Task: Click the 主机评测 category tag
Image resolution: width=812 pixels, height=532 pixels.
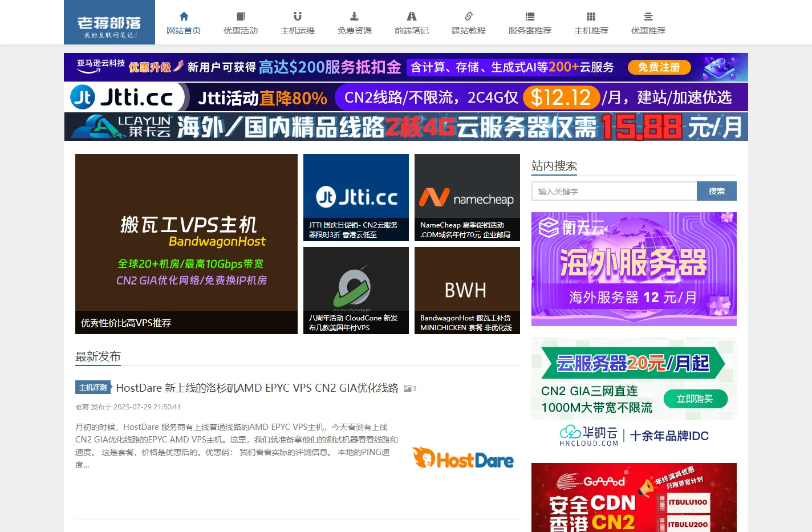Action: point(93,388)
